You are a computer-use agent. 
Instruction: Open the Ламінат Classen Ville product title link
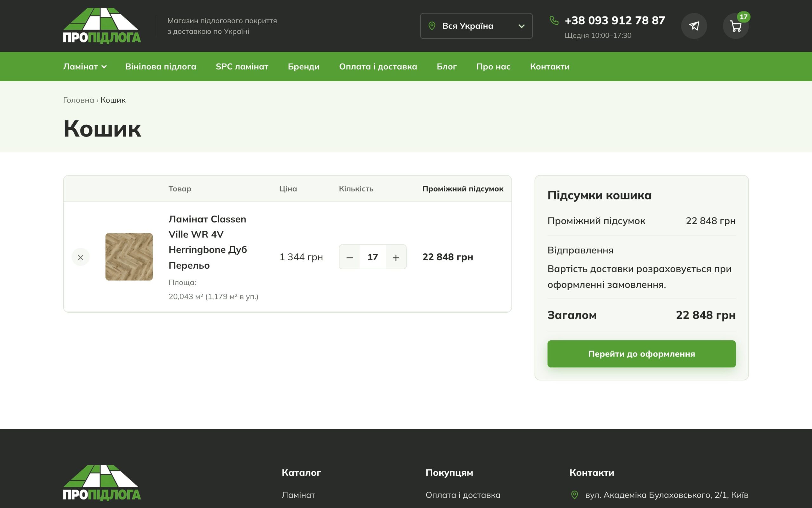pos(208,242)
